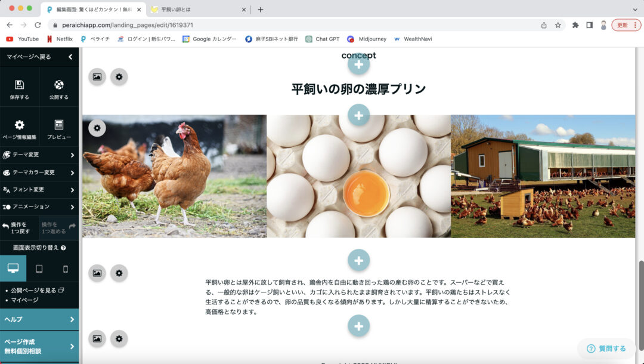
Task: Open settings gear beside the heading block
Action: tap(119, 77)
